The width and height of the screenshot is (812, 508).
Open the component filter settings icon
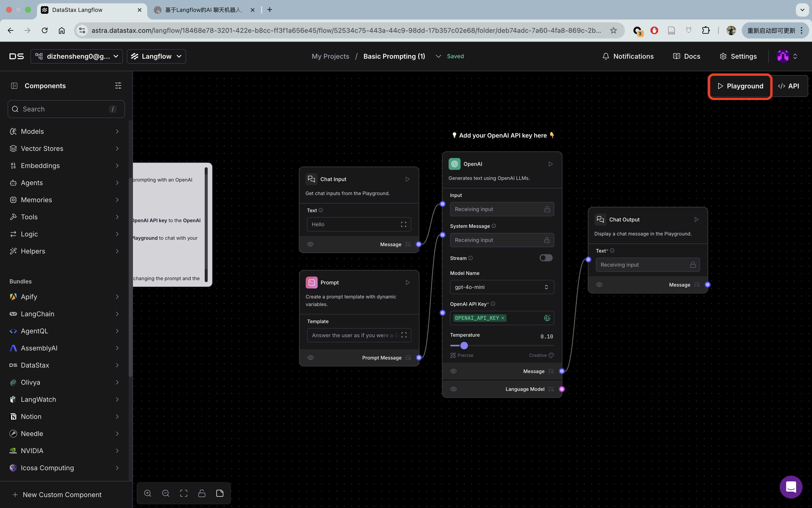[x=118, y=86]
